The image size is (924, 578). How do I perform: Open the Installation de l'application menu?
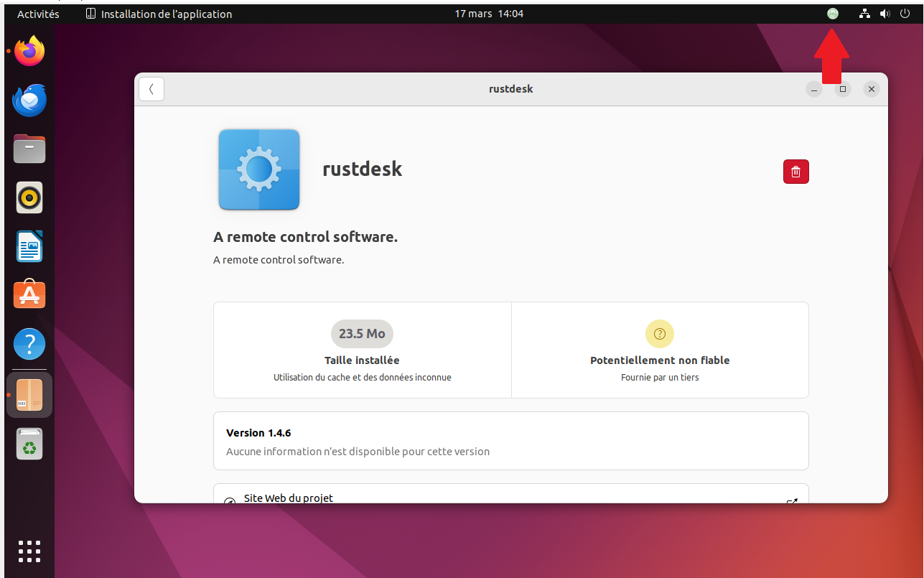point(159,14)
